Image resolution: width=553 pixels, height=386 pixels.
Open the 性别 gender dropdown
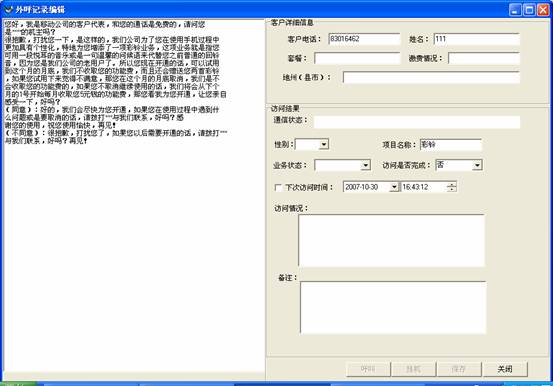pos(324,144)
